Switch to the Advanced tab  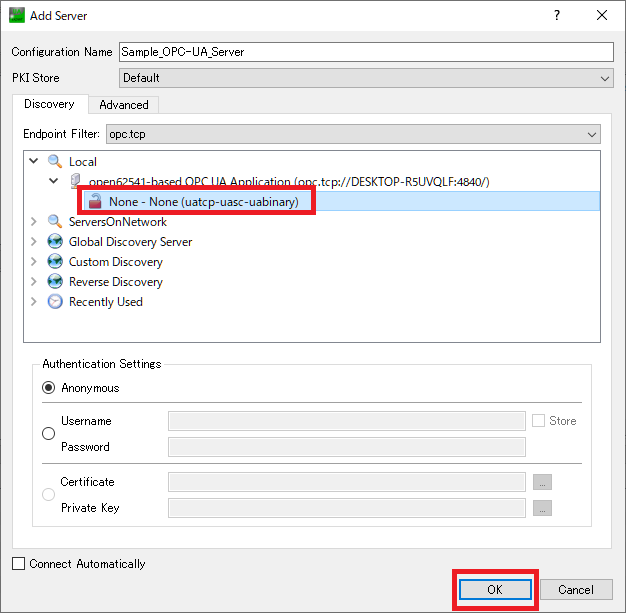(x=124, y=105)
